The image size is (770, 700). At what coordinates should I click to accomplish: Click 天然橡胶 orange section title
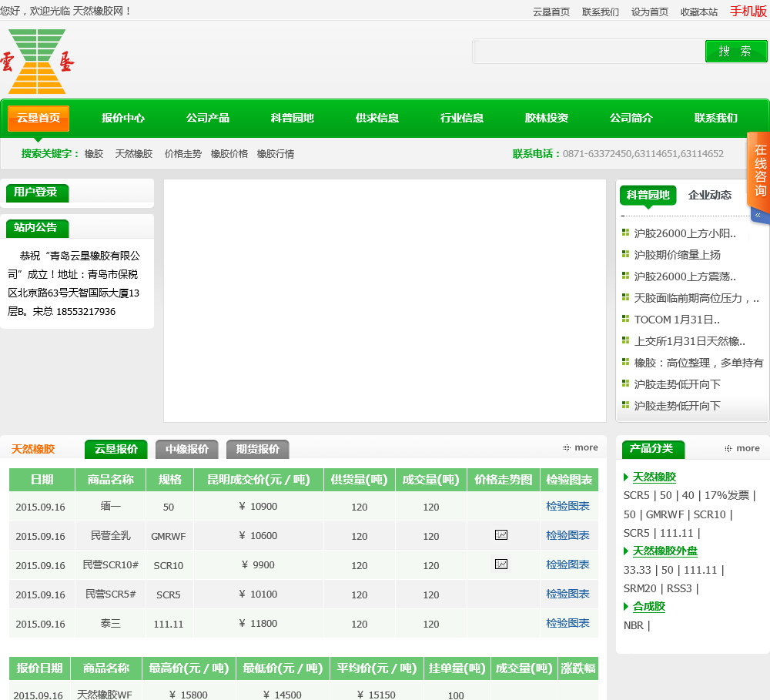coord(33,449)
